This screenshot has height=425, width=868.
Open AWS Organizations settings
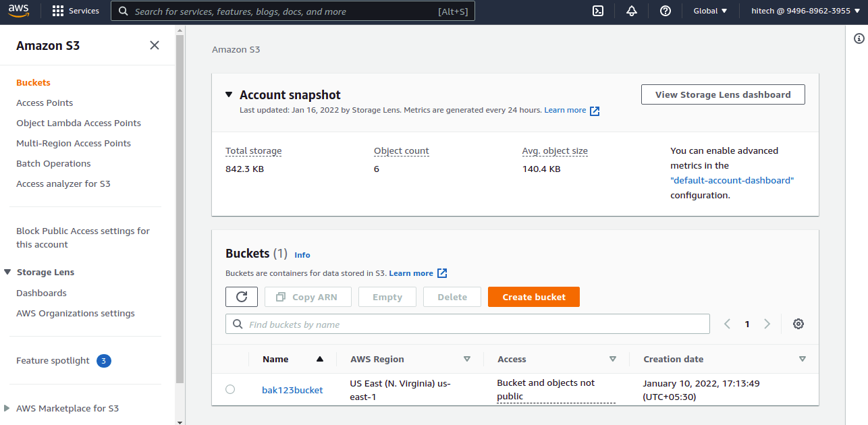(76, 313)
